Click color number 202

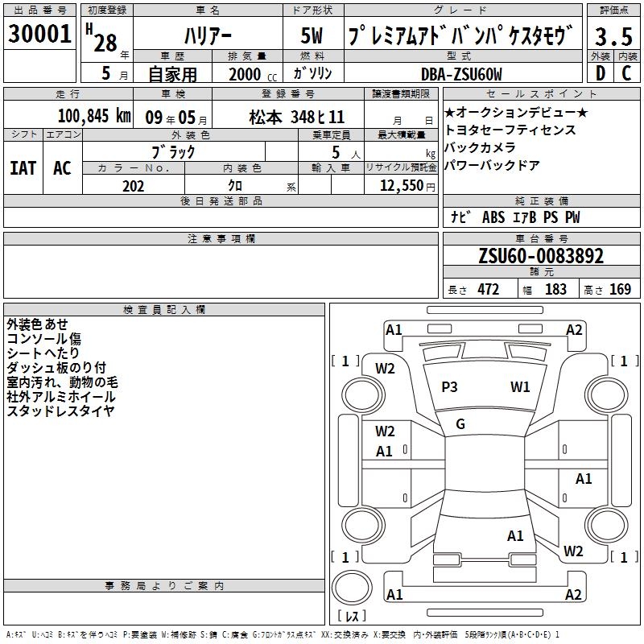[133, 186]
